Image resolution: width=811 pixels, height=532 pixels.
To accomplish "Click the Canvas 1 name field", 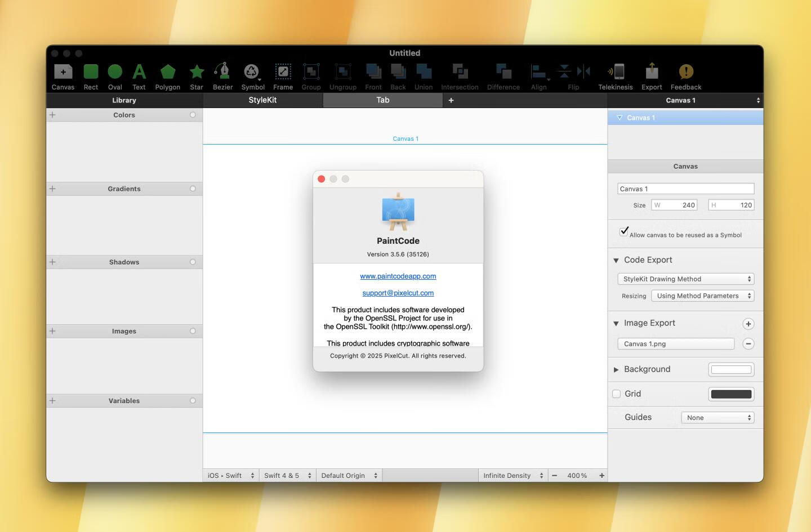I will [x=685, y=188].
